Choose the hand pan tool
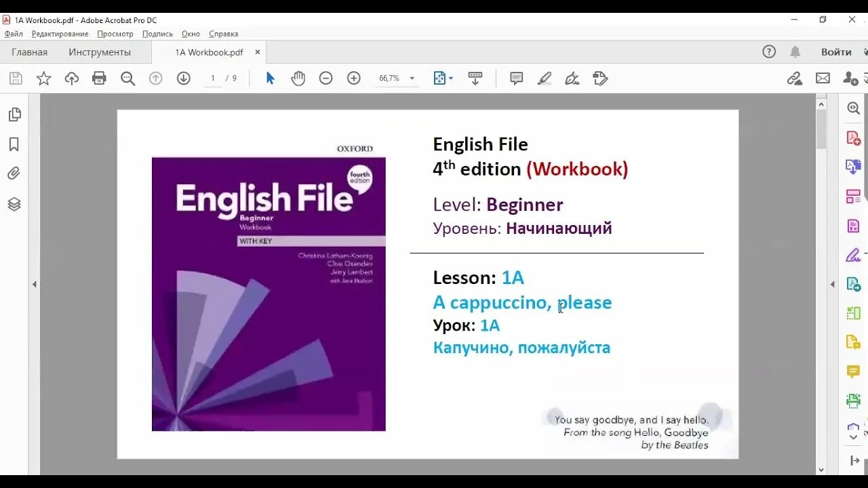Image resolution: width=868 pixels, height=488 pixels. [x=298, y=79]
